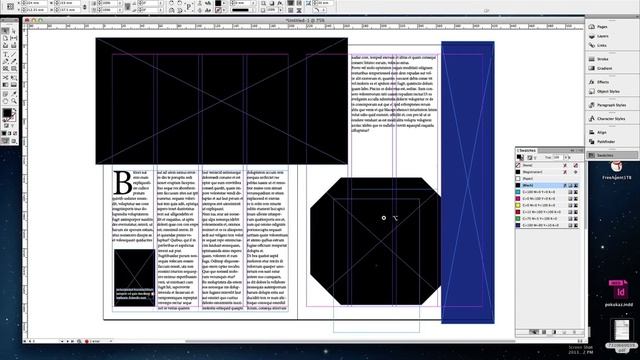Image resolution: width=640 pixels, height=360 pixels.
Task: Collapse the Swatches panel from the dock
Action: tap(612, 155)
